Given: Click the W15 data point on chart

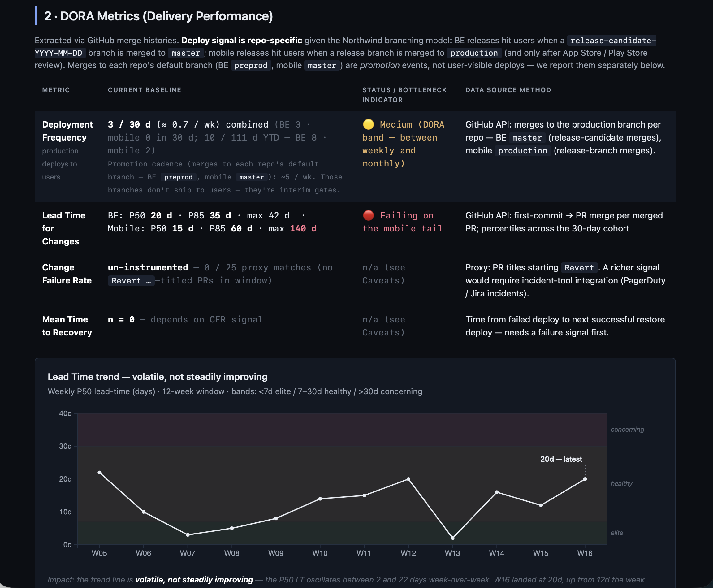Looking at the screenshot, I should (541, 505).
